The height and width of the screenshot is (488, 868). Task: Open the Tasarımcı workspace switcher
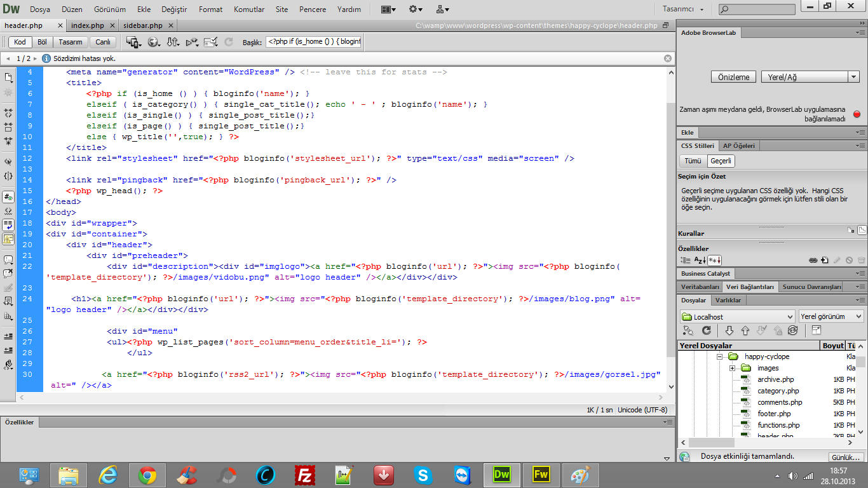click(683, 9)
